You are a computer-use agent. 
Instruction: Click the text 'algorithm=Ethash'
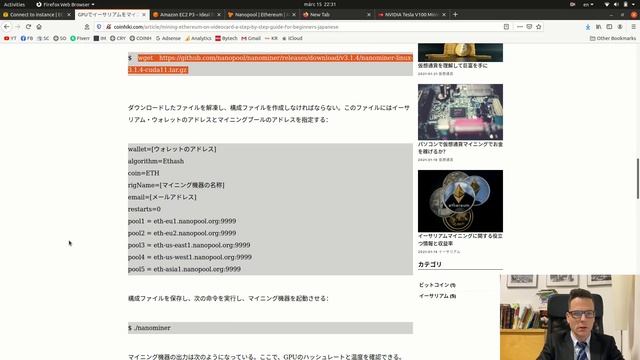[156, 161]
